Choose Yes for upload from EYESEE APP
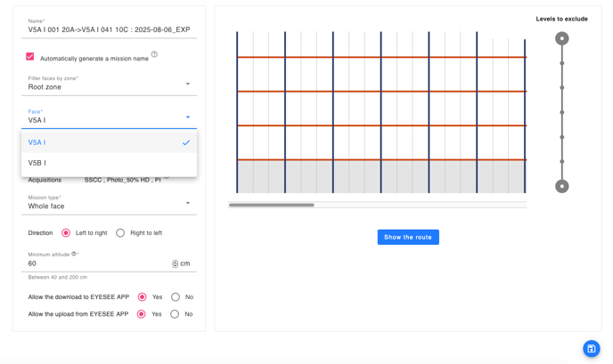The width and height of the screenshot is (613, 364). point(141,314)
